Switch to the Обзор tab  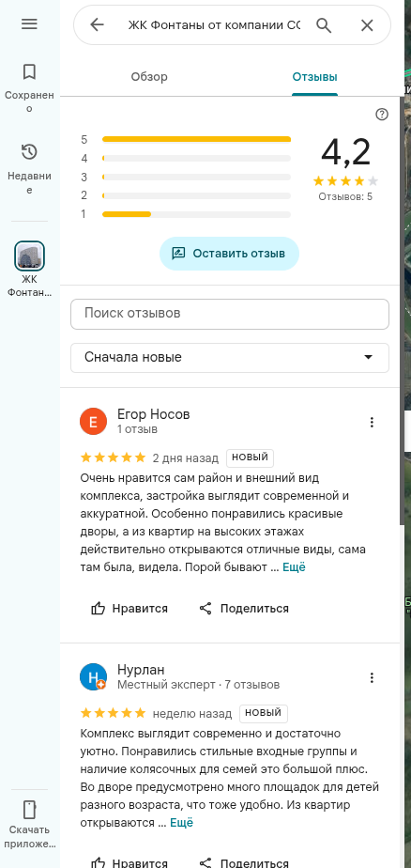(149, 77)
